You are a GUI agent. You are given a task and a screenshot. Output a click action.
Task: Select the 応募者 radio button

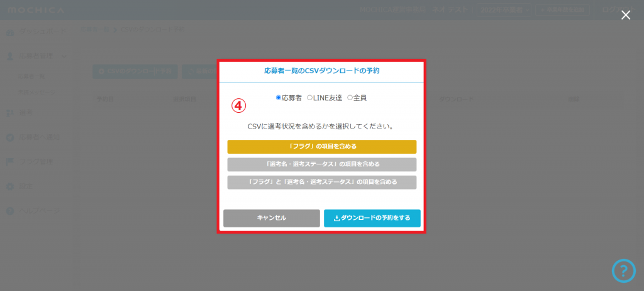(x=279, y=98)
